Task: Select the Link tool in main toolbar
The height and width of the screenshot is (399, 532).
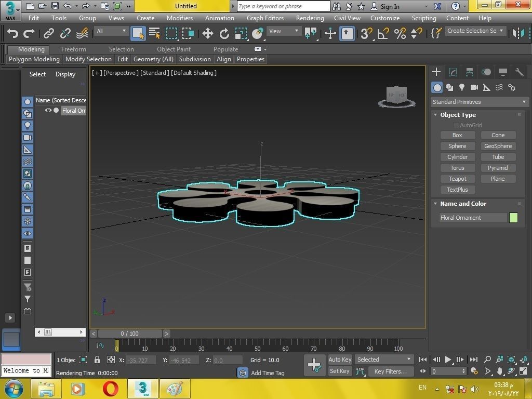Action: point(48,33)
